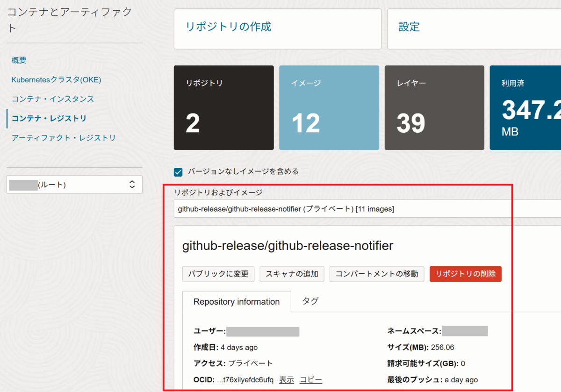
Task: Navigate to Kubernetesクラスタ(OKE) section
Action: point(56,79)
